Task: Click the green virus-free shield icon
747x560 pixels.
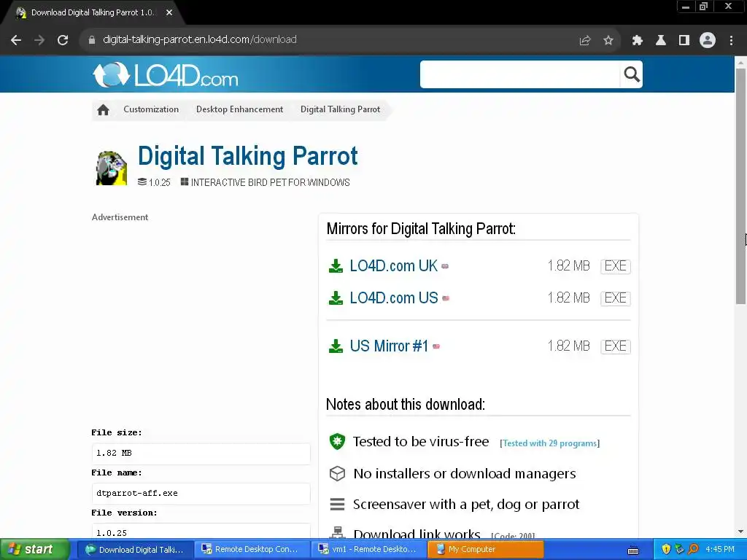Action: 337,441
